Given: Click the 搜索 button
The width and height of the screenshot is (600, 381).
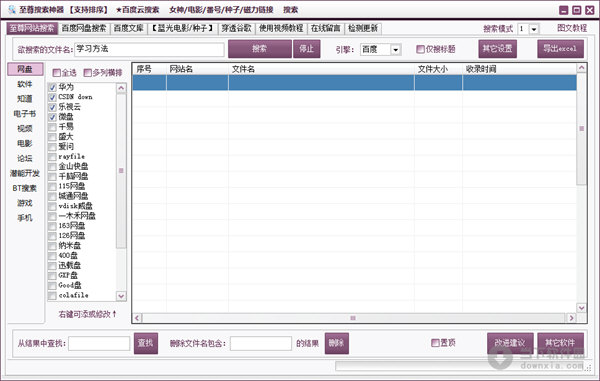Looking at the screenshot, I should 259,49.
